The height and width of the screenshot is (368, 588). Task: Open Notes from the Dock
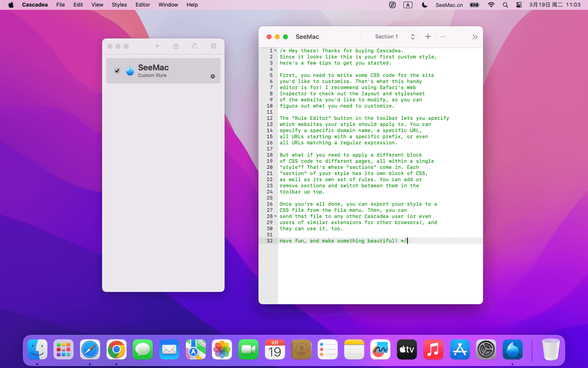[x=354, y=350]
